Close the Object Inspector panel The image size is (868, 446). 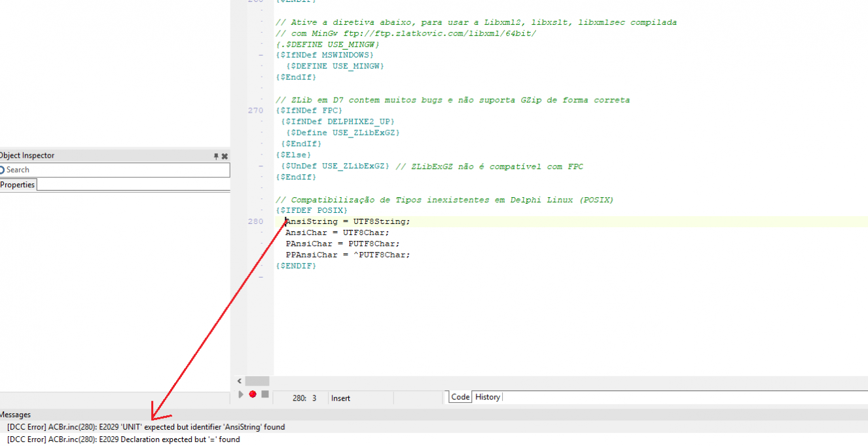coord(225,156)
